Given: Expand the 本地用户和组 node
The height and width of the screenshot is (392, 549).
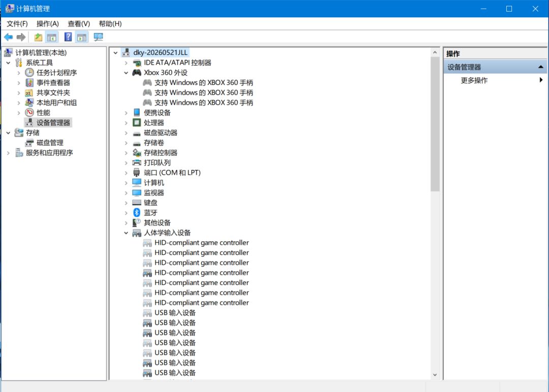Looking at the screenshot, I should click(x=19, y=103).
